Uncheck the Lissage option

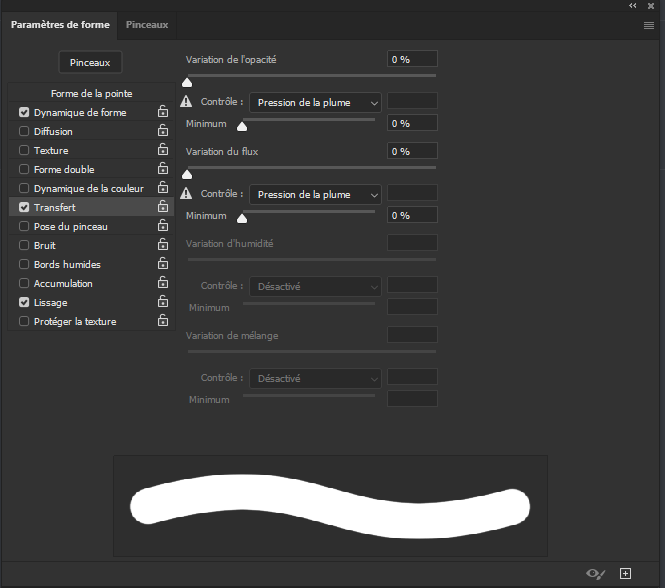(24, 302)
